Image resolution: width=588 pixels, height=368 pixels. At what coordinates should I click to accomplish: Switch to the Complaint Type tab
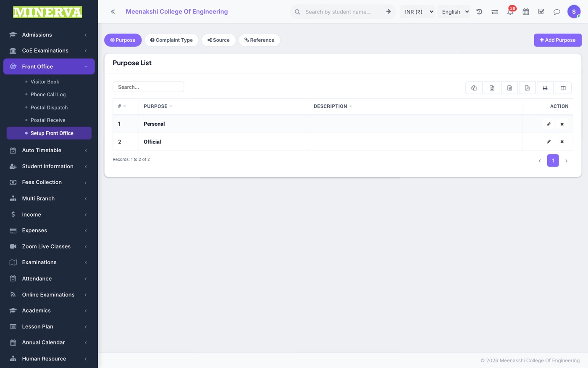171,40
